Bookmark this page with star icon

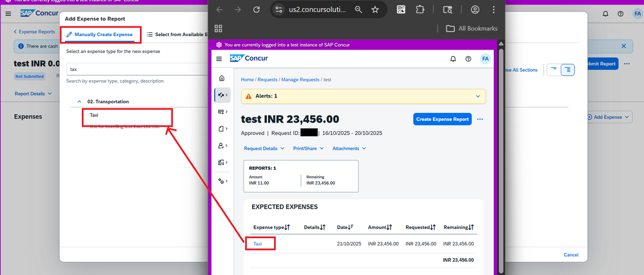tap(375, 10)
